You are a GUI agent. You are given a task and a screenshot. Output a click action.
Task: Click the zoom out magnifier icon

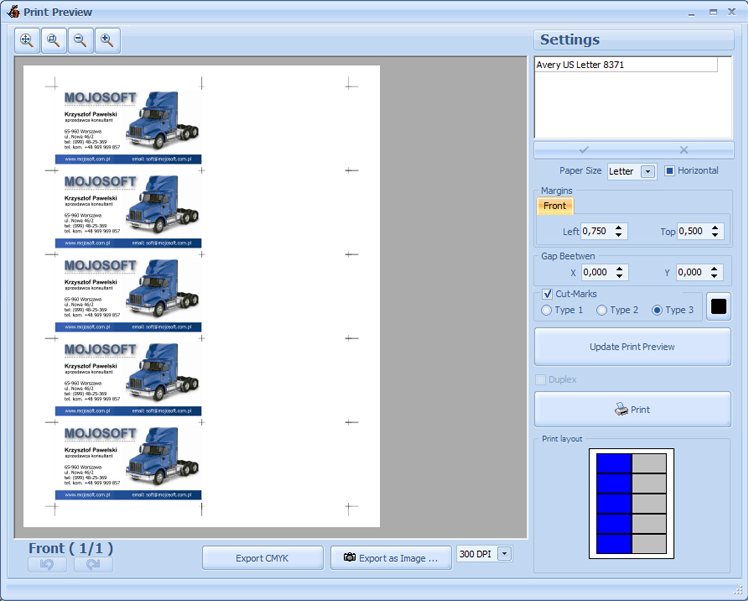click(x=80, y=40)
